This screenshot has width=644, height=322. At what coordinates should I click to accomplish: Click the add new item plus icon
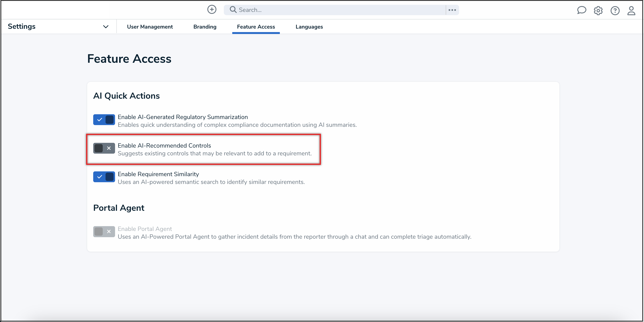click(x=211, y=10)
